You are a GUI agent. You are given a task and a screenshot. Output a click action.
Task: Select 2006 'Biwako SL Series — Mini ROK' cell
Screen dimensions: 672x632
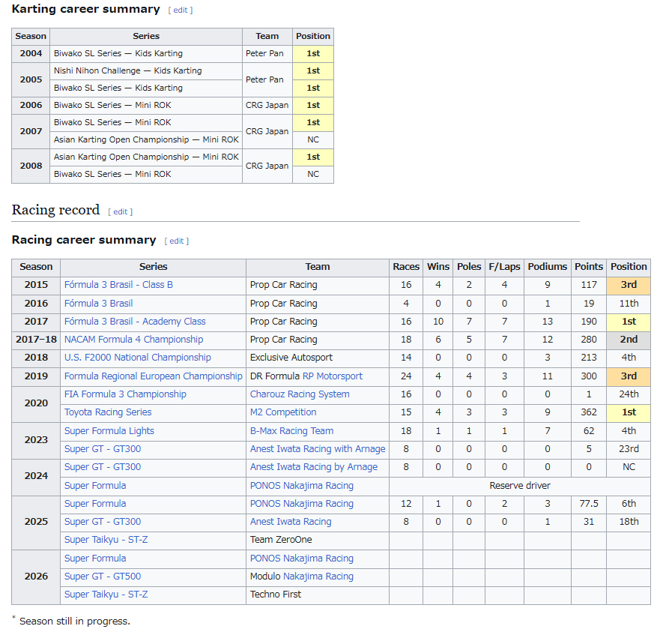point(146,106)
